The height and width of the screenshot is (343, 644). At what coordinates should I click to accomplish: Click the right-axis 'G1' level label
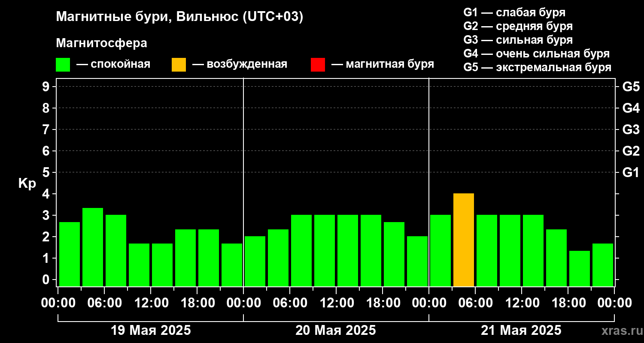pos(631,173)
